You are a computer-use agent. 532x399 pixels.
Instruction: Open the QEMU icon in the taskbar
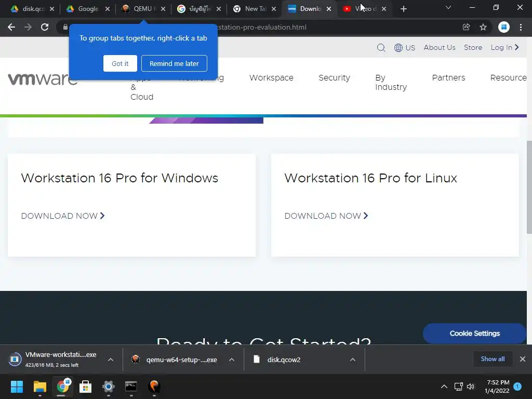click(154, 387)
